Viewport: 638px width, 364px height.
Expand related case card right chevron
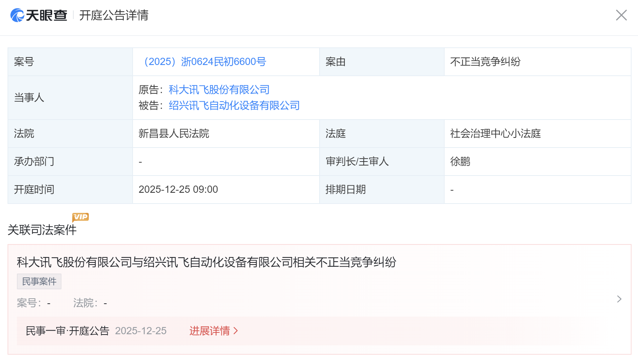tap(619, 299)
